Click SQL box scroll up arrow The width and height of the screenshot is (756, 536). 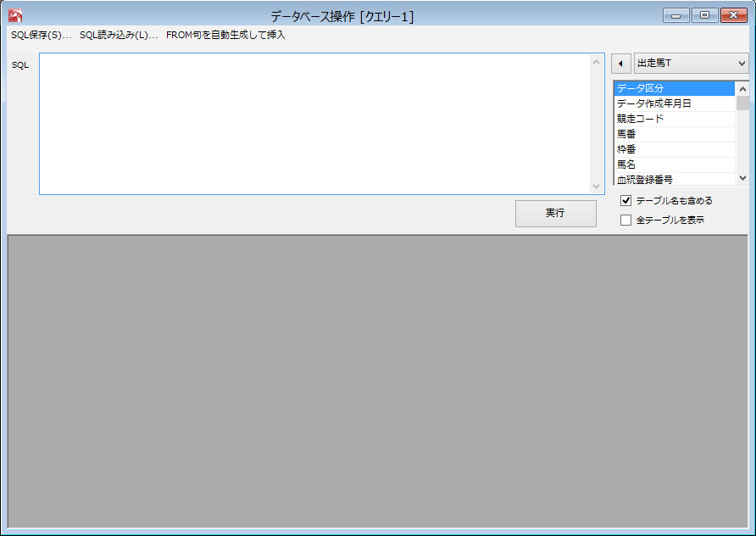click(x=597, y=62)
